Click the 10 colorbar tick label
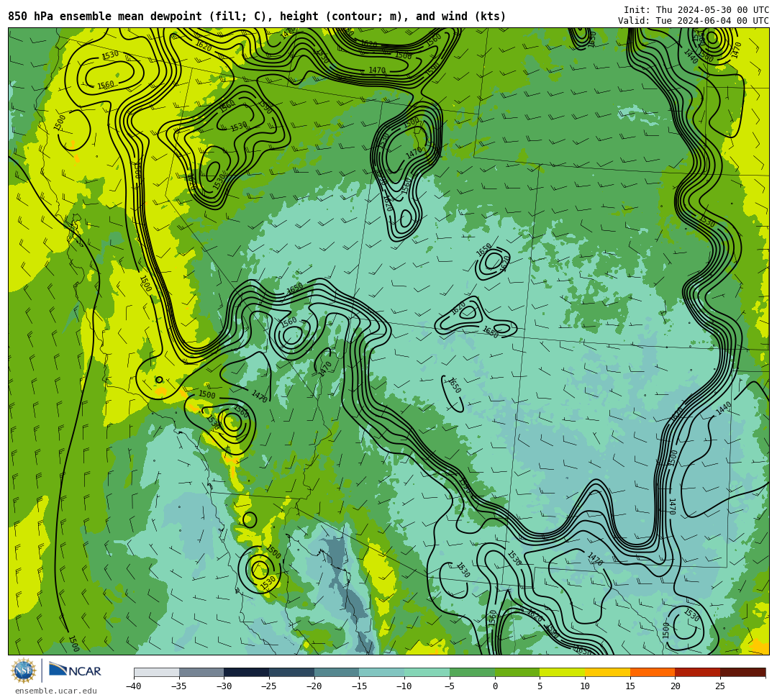 585,686
